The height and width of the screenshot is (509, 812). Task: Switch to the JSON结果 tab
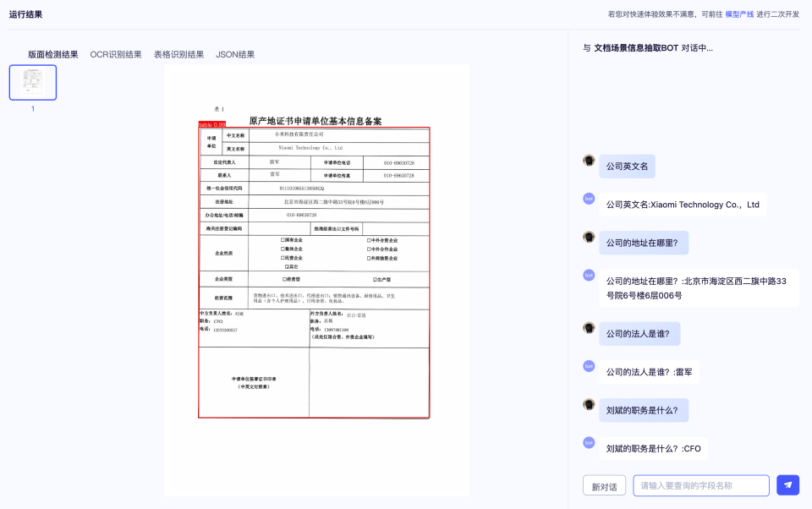[x=235, y=54]
